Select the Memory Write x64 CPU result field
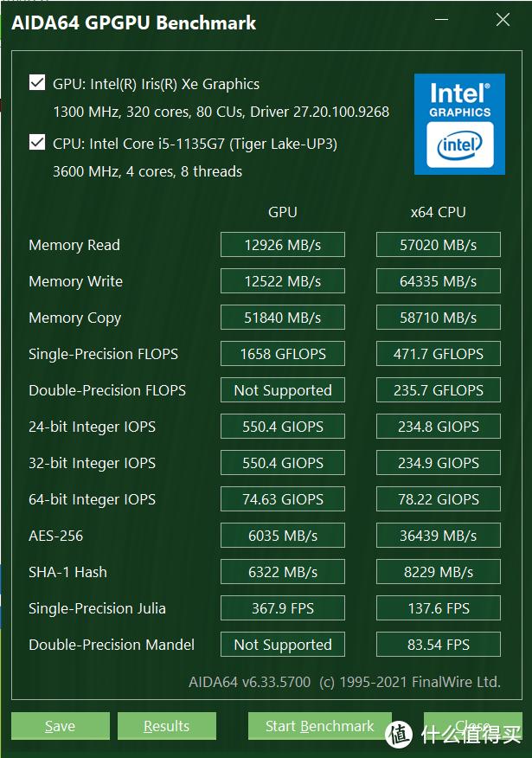Image resolution: width=532 pixels, height=758 pixels. 438,280
